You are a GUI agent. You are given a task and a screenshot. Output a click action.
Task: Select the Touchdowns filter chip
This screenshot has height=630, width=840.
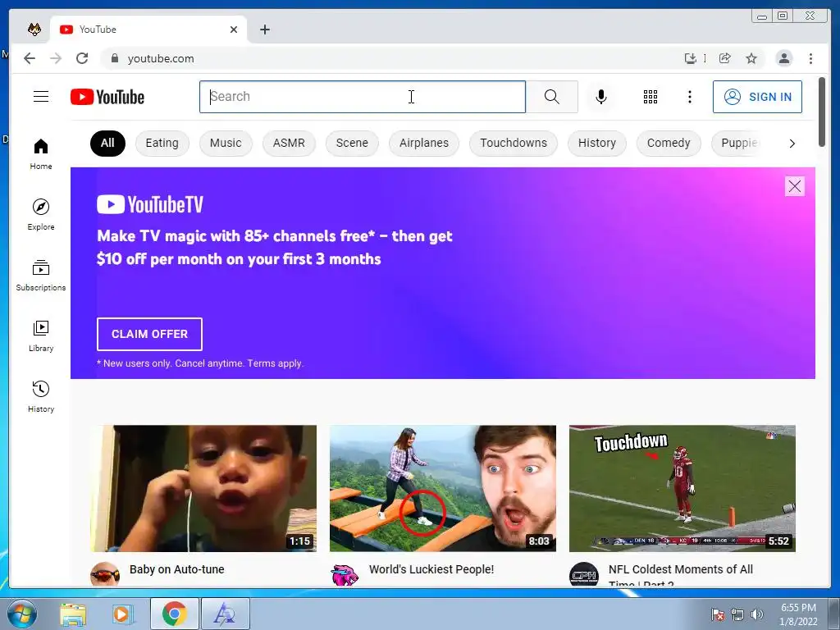514,143
